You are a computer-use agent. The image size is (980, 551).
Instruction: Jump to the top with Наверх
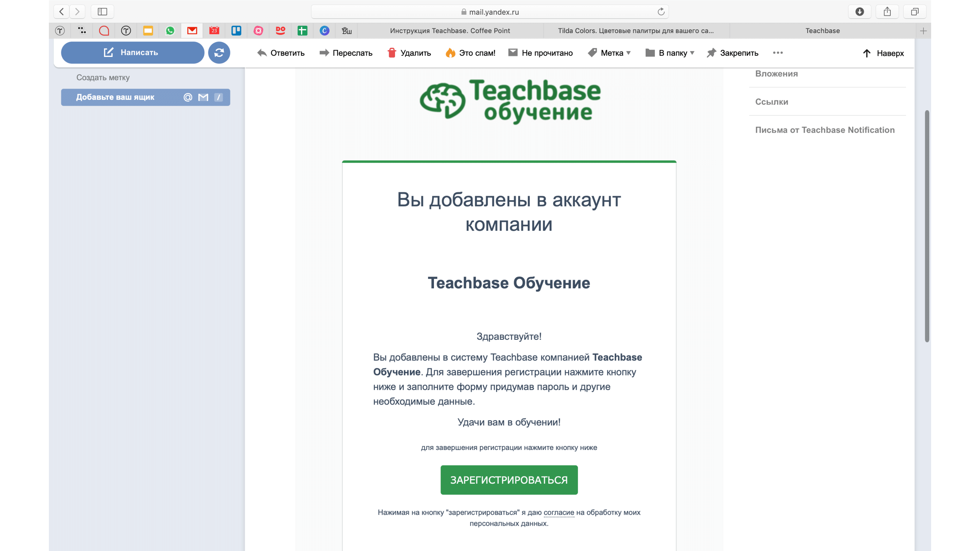883,53
